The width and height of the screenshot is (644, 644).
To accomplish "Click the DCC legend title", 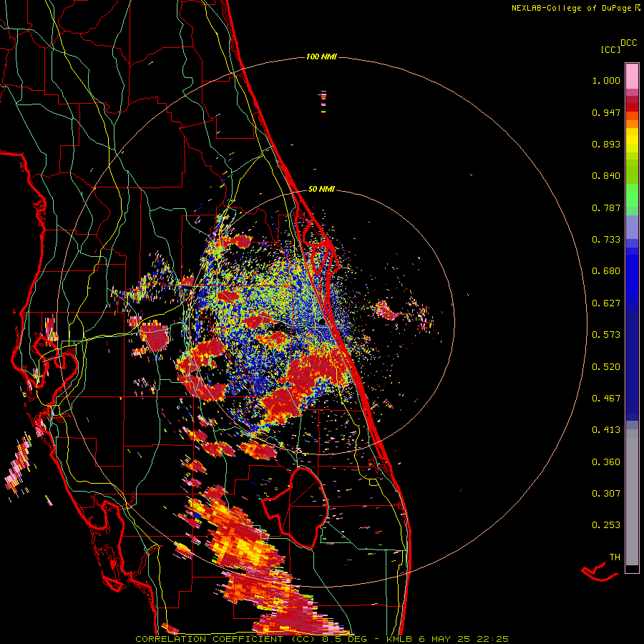I will [628, 43].
